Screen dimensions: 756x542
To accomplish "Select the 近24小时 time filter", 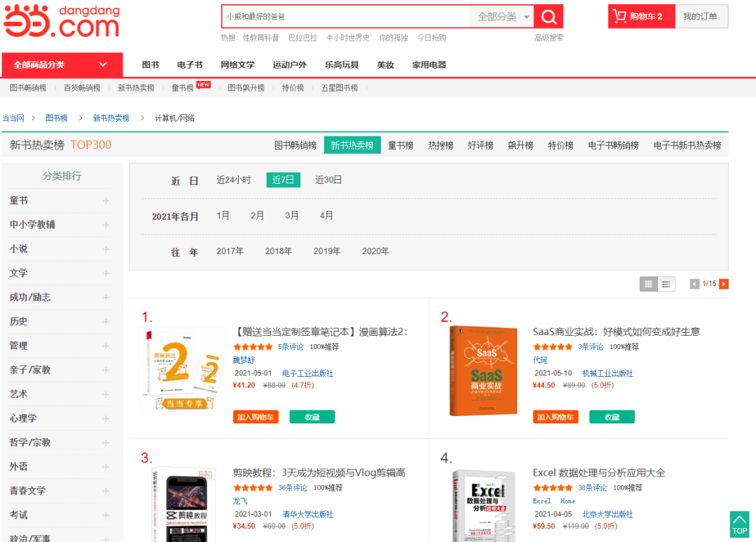I will 234,180.
